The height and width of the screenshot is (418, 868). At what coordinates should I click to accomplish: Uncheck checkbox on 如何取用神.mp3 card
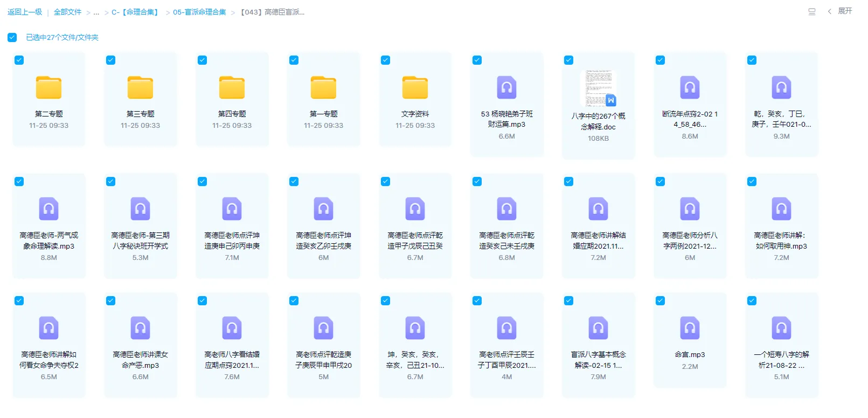point(752,182)
